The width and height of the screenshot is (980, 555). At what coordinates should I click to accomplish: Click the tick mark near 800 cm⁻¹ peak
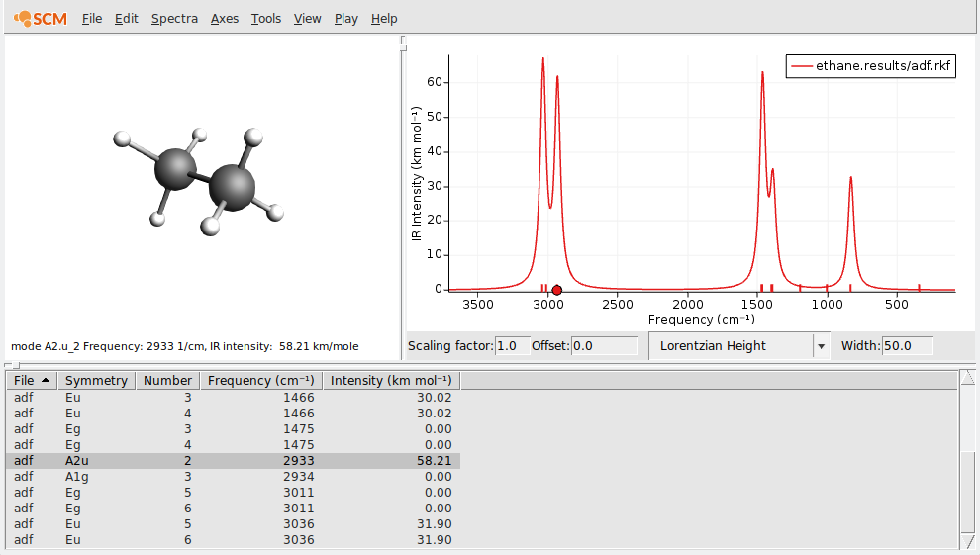tap(850, 287)
